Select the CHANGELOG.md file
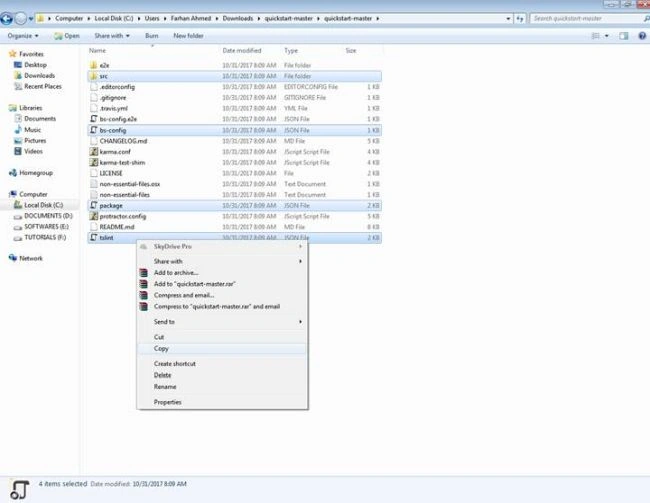 pos(235,141)
